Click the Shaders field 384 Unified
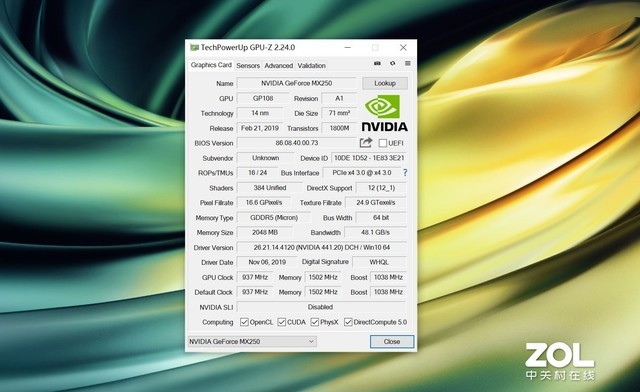This screenshot has width=640, height=392. tap(270, 188)
